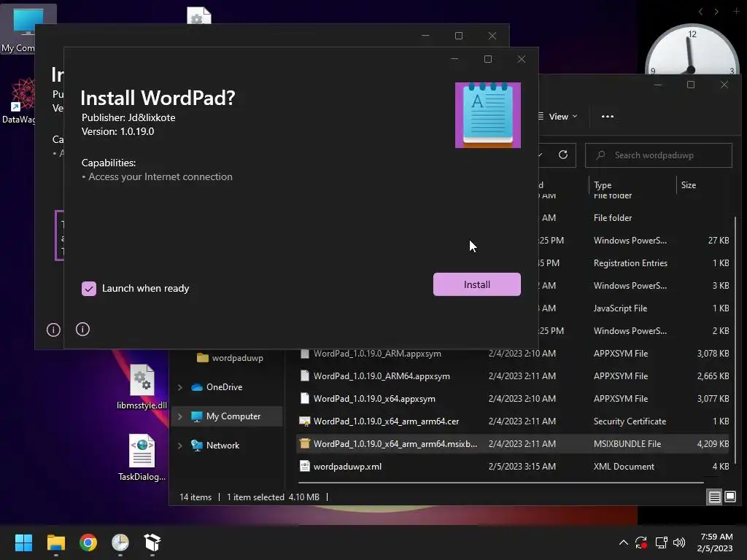Open the See more ellipsis menu in Explorer
This screenshot has height=560, width=747.
[608, 116]
